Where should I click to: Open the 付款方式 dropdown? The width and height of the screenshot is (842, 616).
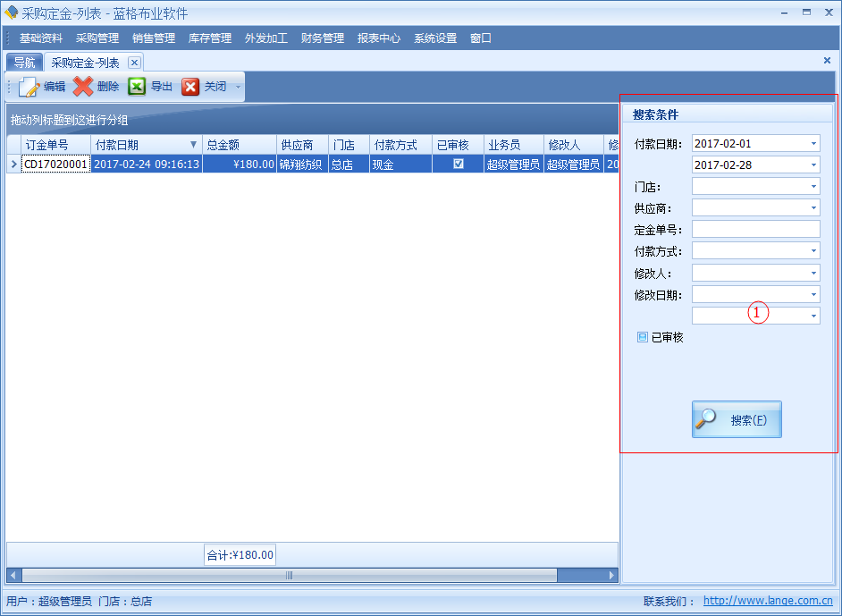tap(813, 251)
